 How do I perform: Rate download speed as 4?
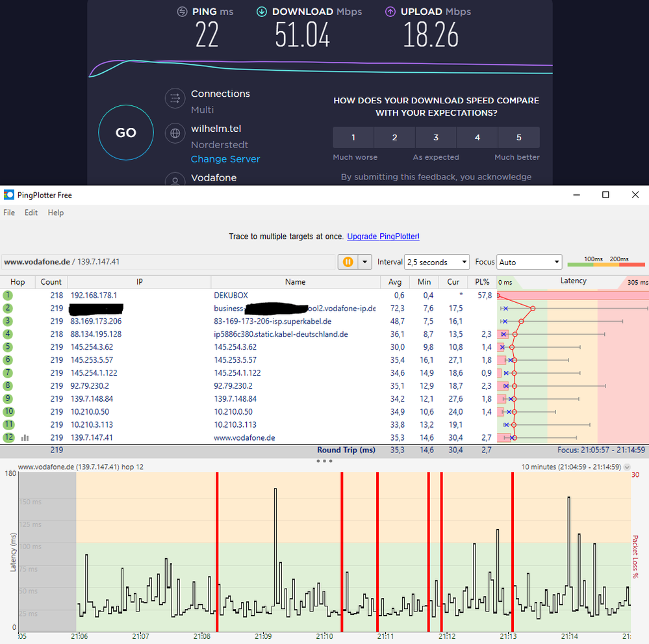click(477, 138)
